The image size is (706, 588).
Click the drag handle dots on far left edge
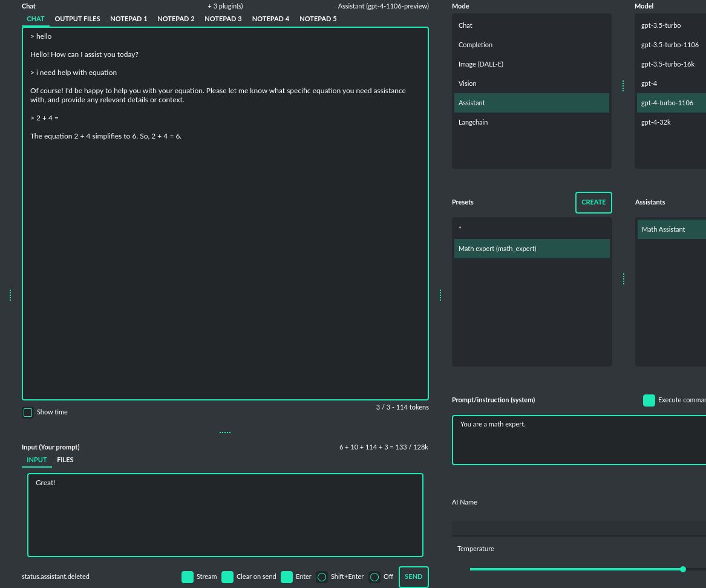(10, 295)
